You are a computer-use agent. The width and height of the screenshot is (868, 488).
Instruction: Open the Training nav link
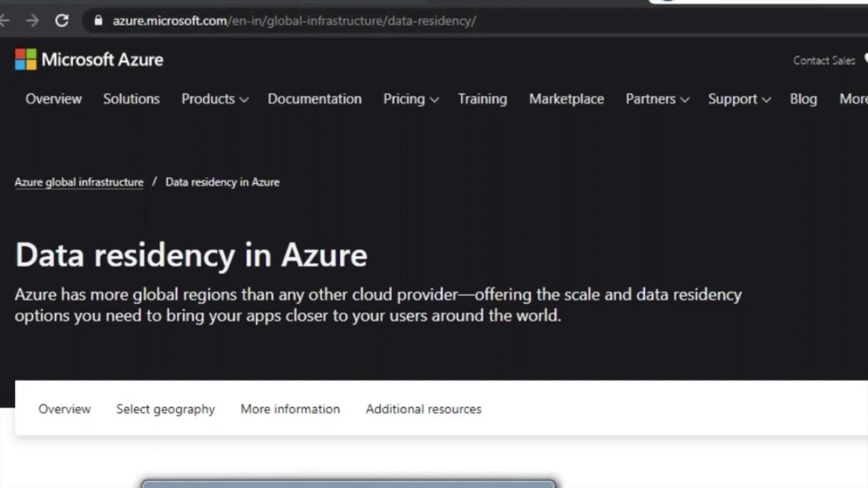(482, 99)
